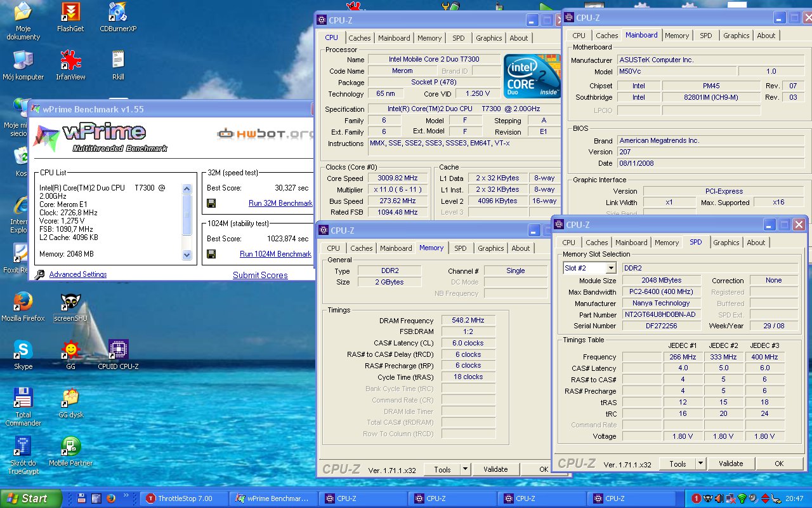Switch to ThrottleStop 7.00 taskbar button

184,498
